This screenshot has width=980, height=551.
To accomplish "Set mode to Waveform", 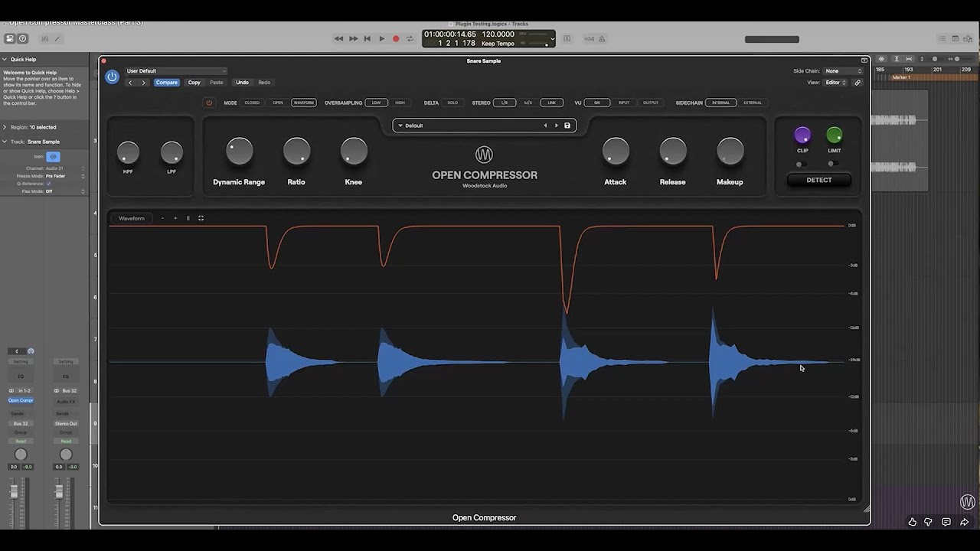I will [x=304, y=103].
